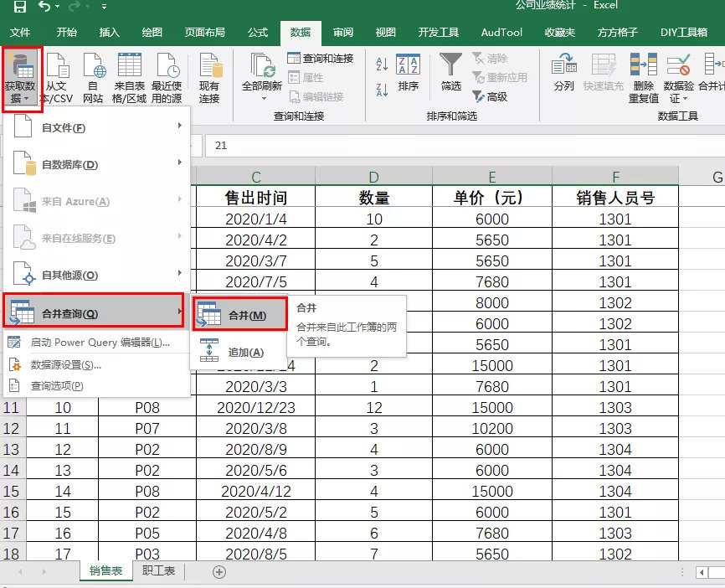725x588 pixels.
Task: Open 查询选项(P) menu entry
Action: 96,385
